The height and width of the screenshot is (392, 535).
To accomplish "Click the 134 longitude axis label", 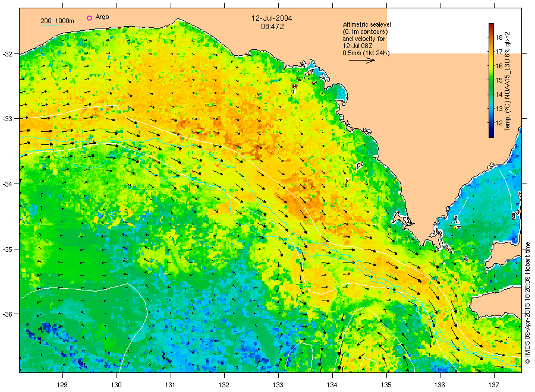I will click(x=332, y=385).
